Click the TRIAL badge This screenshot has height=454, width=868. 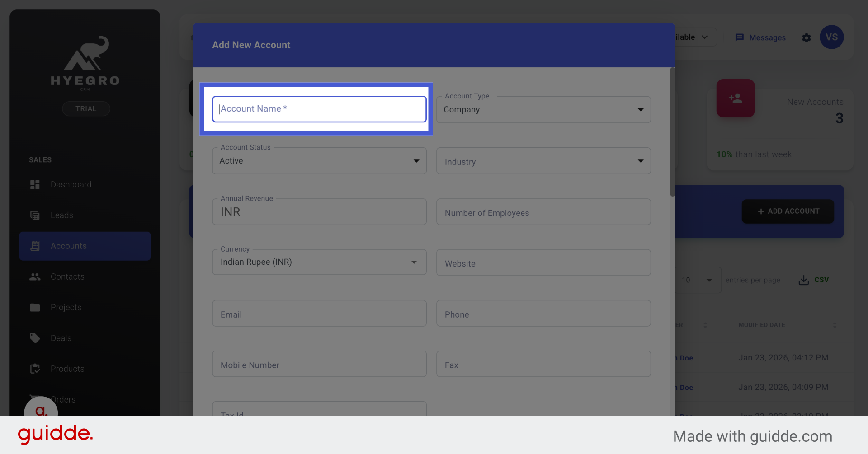click(x=86, y=108)
